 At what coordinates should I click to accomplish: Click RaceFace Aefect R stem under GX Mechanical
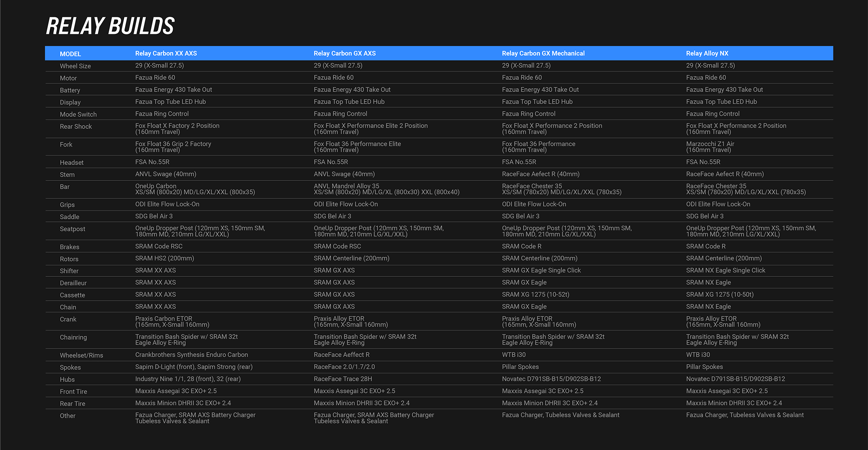coord(541,174)
